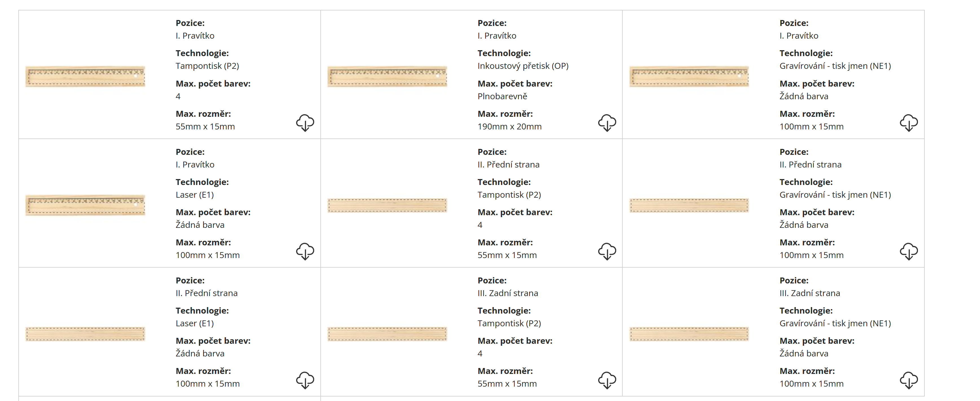The width and height of the screenshot is (980, 401).
Task: Download template for Přední strana Tampontisk (P2)
Action: pyautogui.click(x=607, y=251)
